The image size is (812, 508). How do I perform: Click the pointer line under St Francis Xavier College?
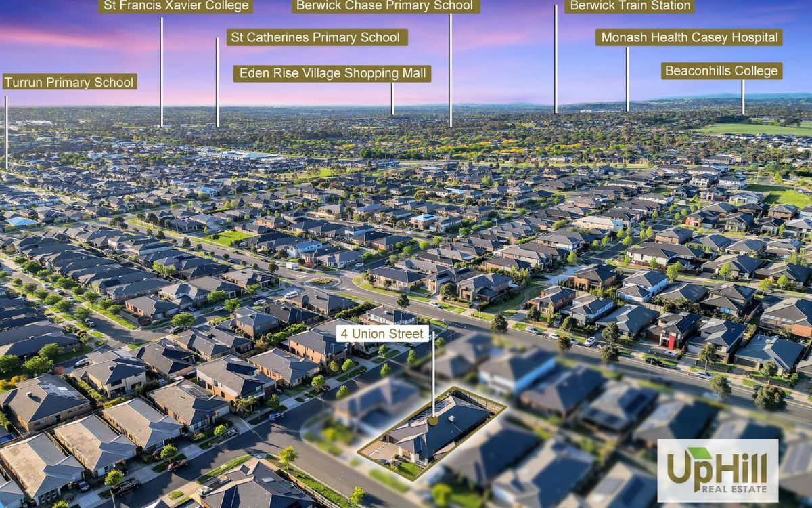click(161, 71)
